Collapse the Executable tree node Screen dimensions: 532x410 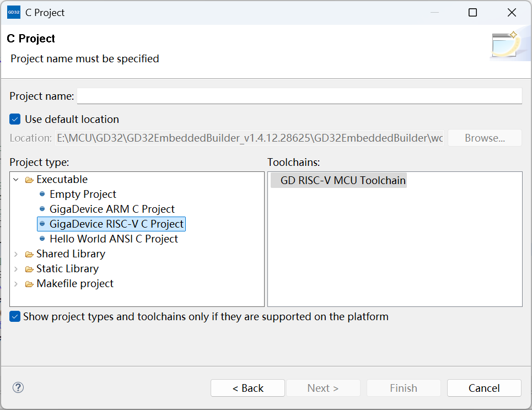click(x=16, y=180)
